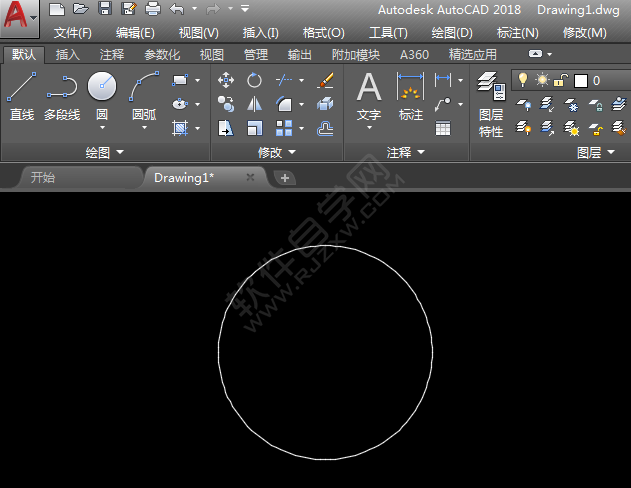
Task: Select the Line (直线) tool
Action: [22, 96]
